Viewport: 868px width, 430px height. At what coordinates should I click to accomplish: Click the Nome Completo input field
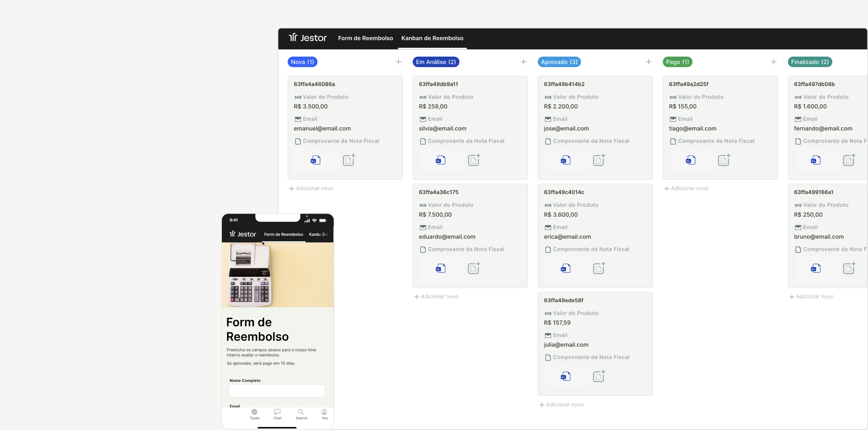(x=276, y=391)
